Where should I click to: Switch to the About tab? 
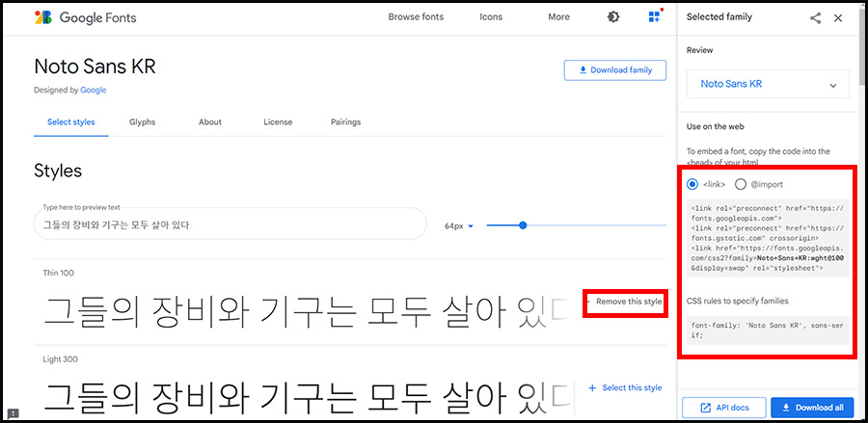(210, 121)
